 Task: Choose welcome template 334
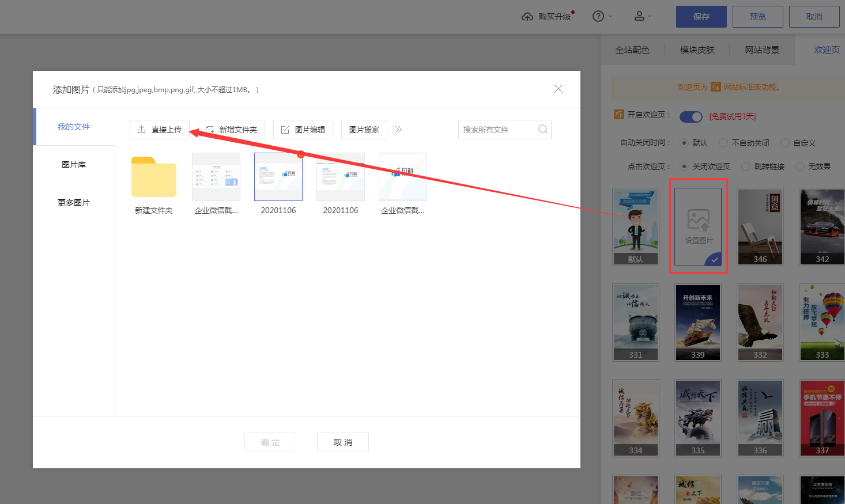[636, 418]
